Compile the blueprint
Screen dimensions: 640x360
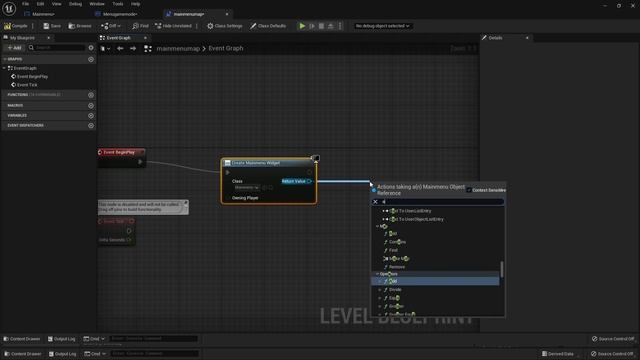coord(16,26)
